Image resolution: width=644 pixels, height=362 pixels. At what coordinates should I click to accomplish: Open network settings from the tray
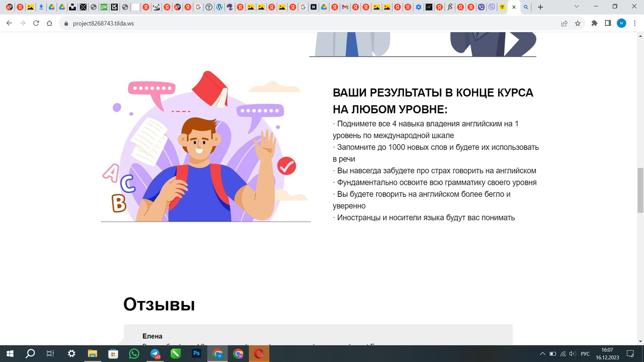pyautogui.click(x=563, y=354)
